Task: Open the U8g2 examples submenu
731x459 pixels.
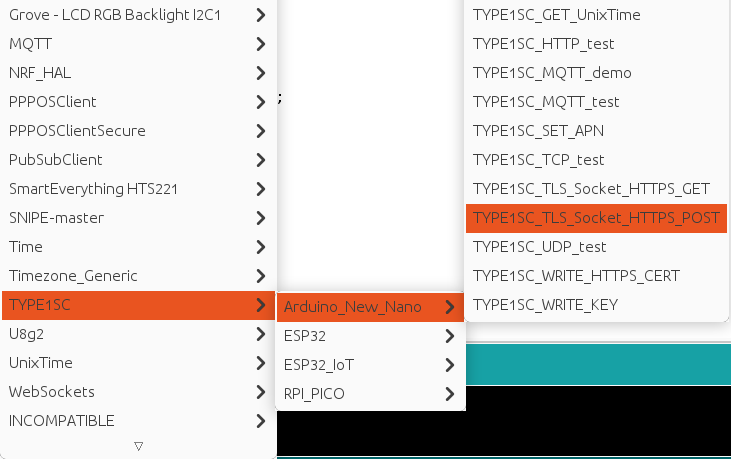Action: click(x=138, y=334)
